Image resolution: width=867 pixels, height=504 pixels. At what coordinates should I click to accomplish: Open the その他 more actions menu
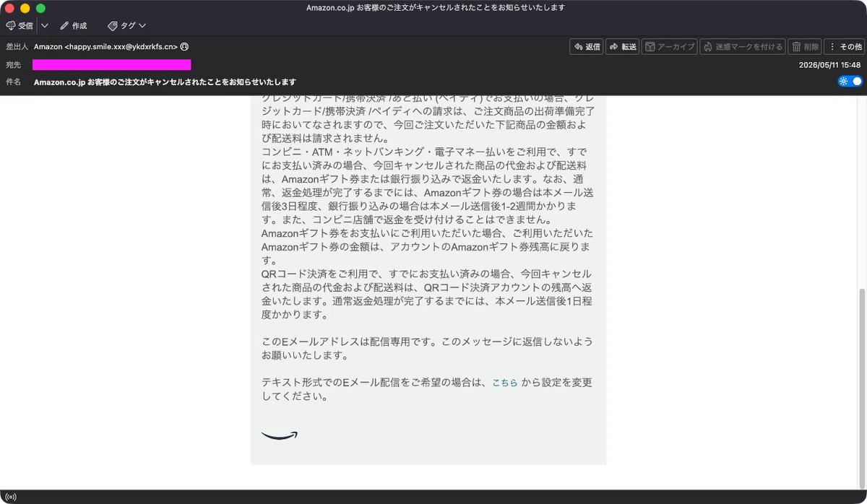[845, 47]
